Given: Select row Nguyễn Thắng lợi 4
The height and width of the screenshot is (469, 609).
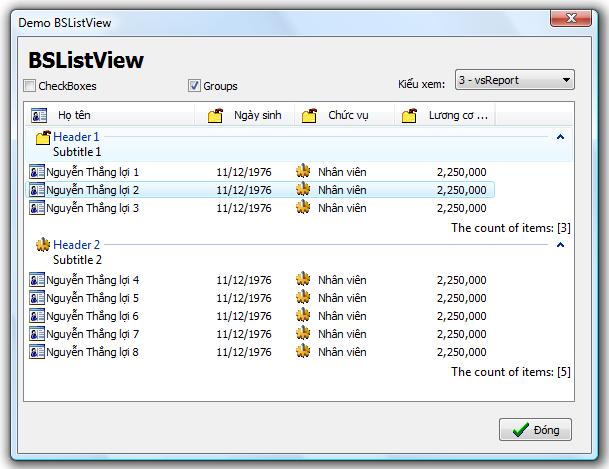Looking at the screenshot, I should 260,280.
